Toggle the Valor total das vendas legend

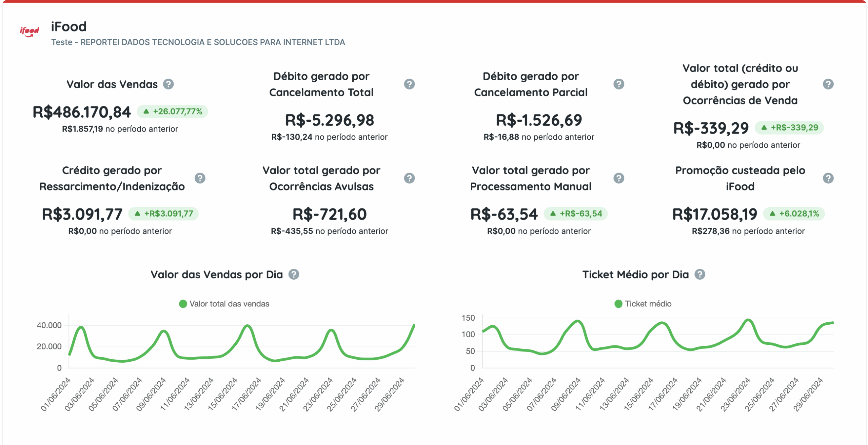coord(224,304)
